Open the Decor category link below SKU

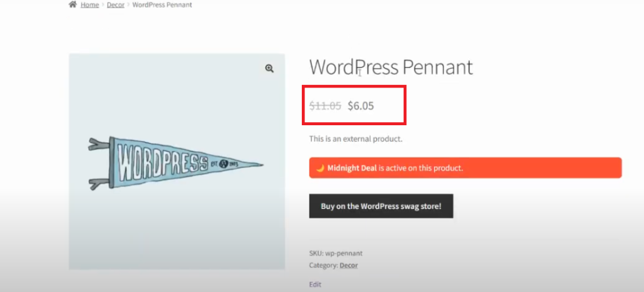348,265
